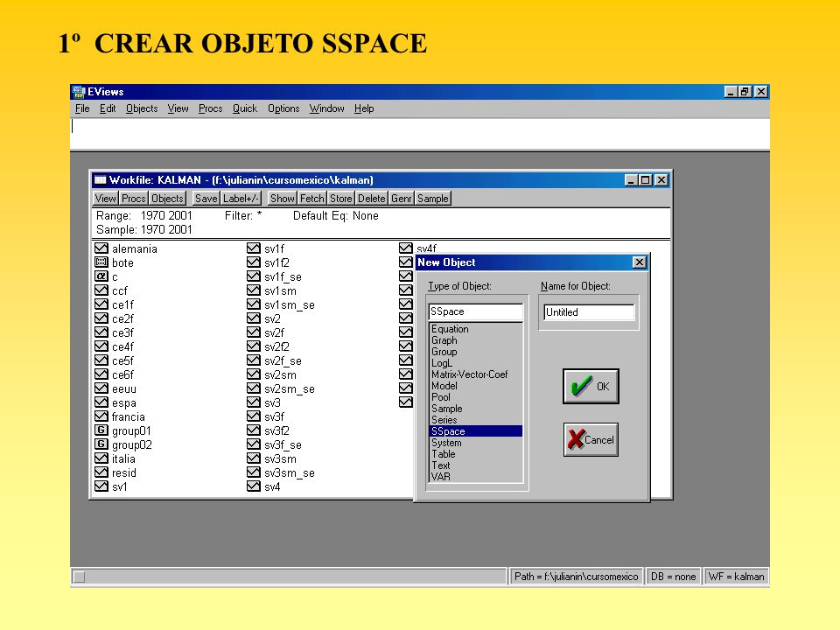The height and width of the screenshot is (630, 840).
Task: Select Text in the object type list
Action: click(476, 465)
